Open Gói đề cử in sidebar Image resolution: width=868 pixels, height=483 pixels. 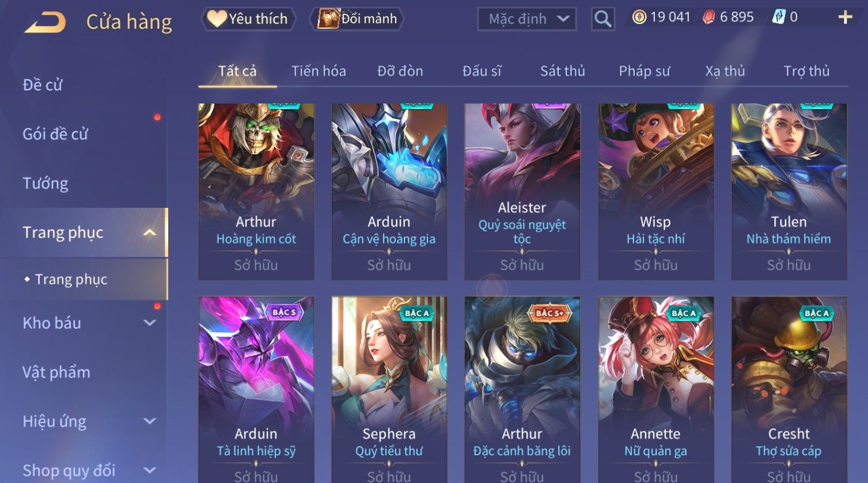pyautogui.click(x=55, y=134)
